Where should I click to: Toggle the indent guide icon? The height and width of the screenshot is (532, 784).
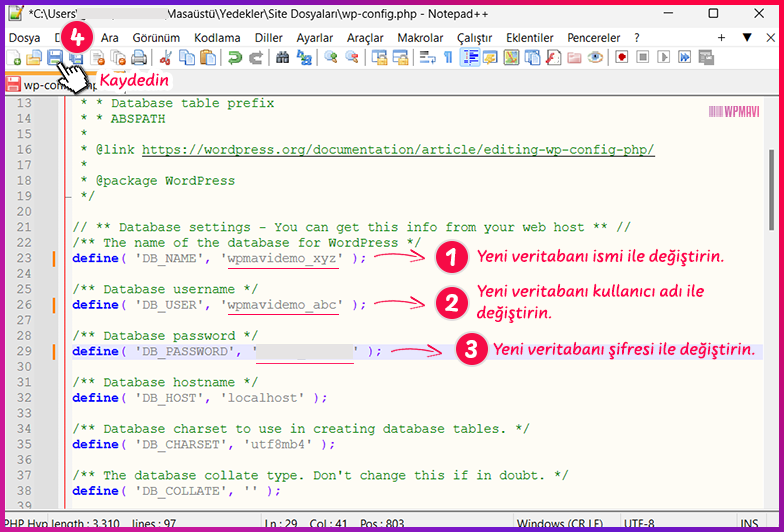[469, 58]
